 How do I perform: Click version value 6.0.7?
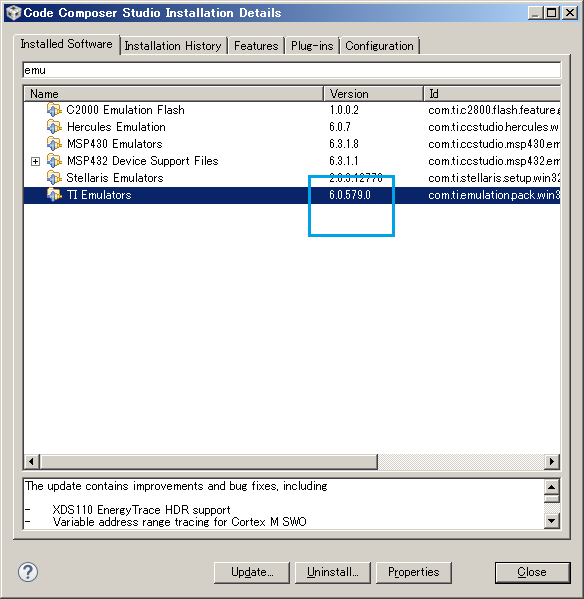(340, 127)
